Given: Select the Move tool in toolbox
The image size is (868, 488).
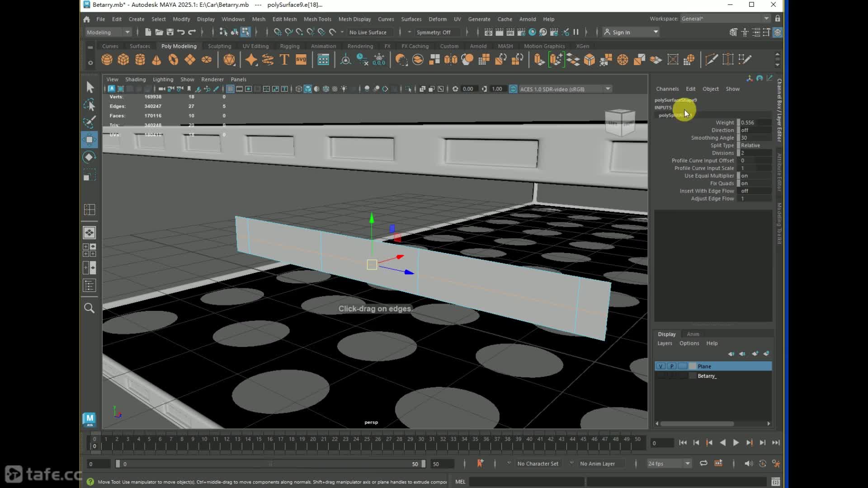Looking at the screenshot, I should click(89, 140).
